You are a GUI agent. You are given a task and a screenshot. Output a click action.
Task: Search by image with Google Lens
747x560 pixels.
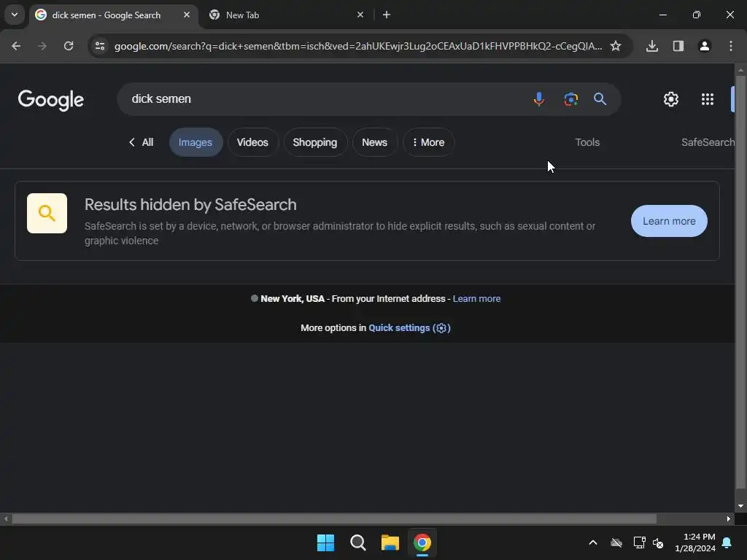[570, 99]
